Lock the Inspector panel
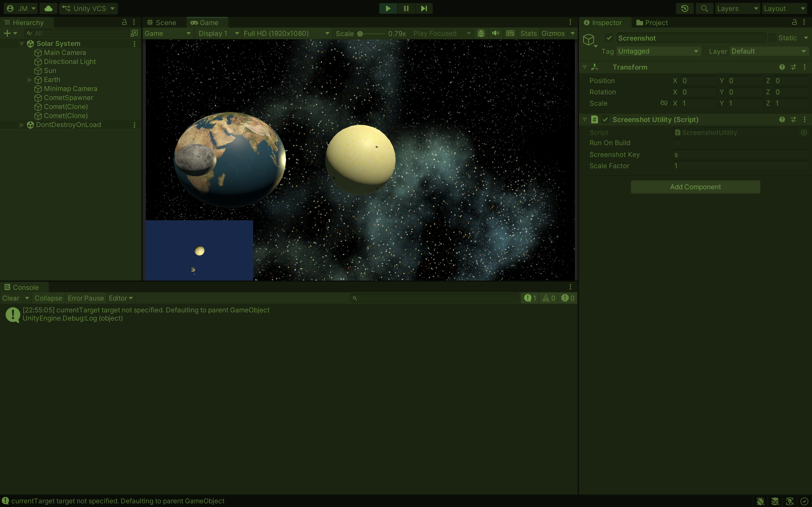 [x=794, y=23]
